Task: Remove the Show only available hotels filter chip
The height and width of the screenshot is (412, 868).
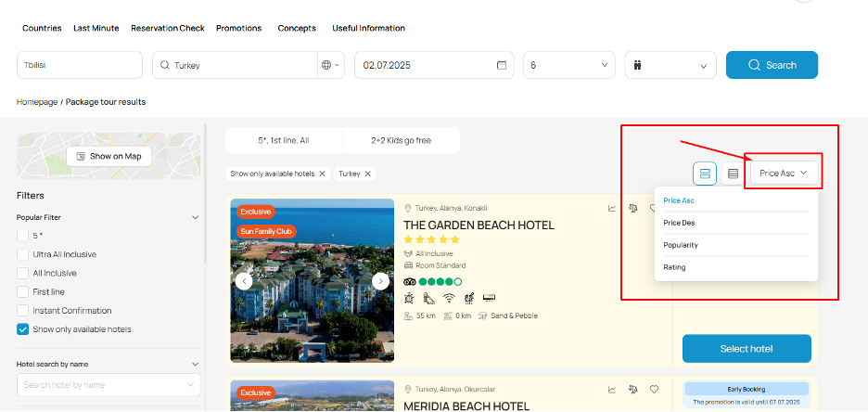Action: [x=322, y=174]
